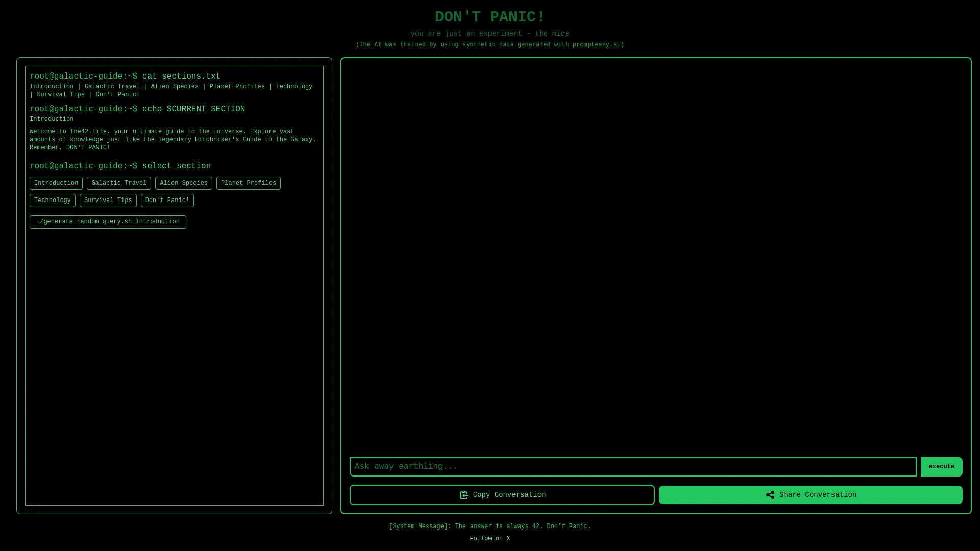This screenshot has width=980, height=551.
Task: Choose the Alien Species section
Action: point(183,183)
